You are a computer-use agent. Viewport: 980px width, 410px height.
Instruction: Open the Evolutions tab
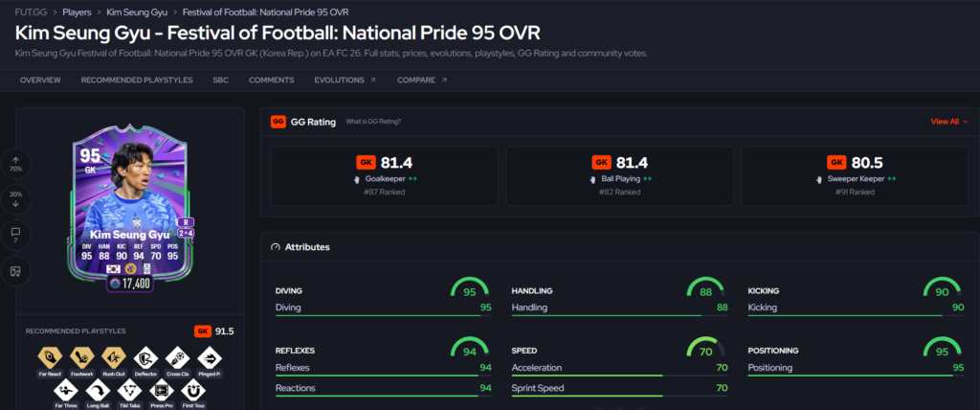click(345, 80)
